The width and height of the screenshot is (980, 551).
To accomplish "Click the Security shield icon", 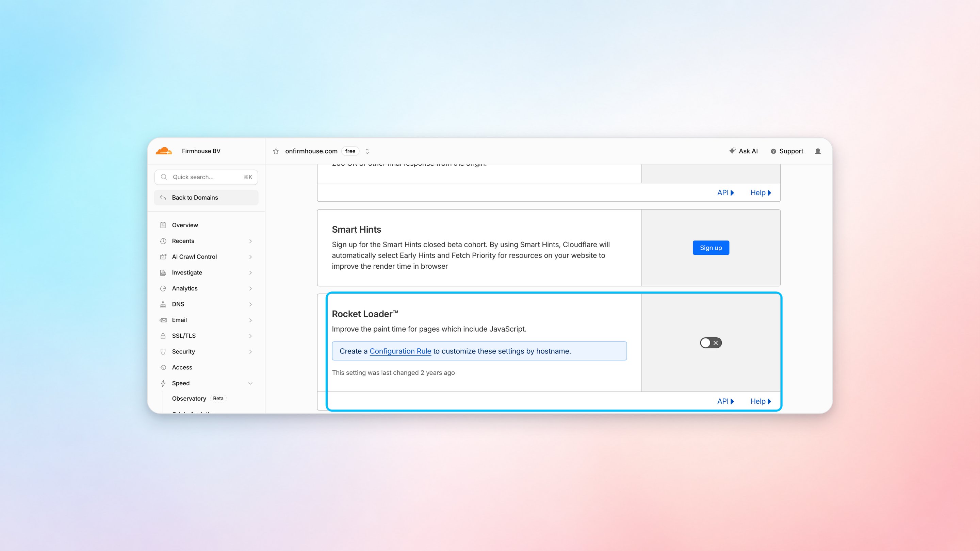I will point(163,352).
